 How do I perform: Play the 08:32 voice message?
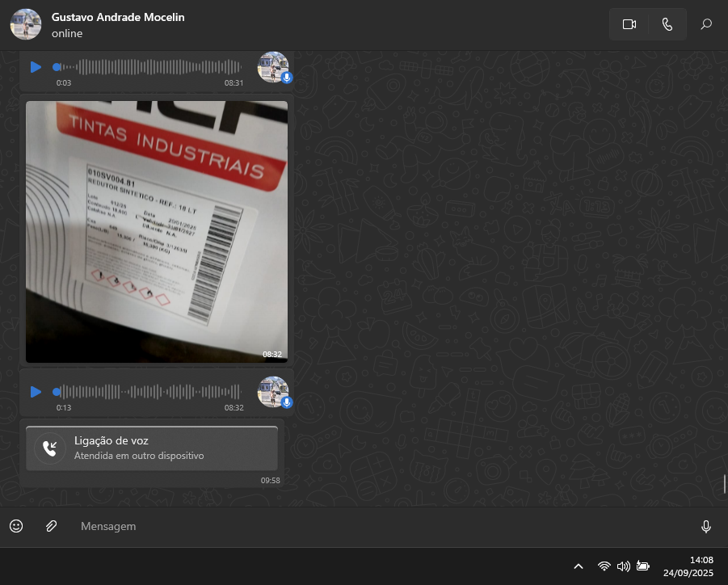coord(36,392)
